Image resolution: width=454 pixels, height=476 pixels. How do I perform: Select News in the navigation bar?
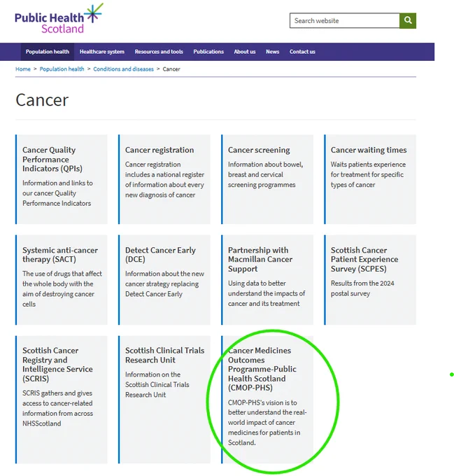click(x=272, y=52)
